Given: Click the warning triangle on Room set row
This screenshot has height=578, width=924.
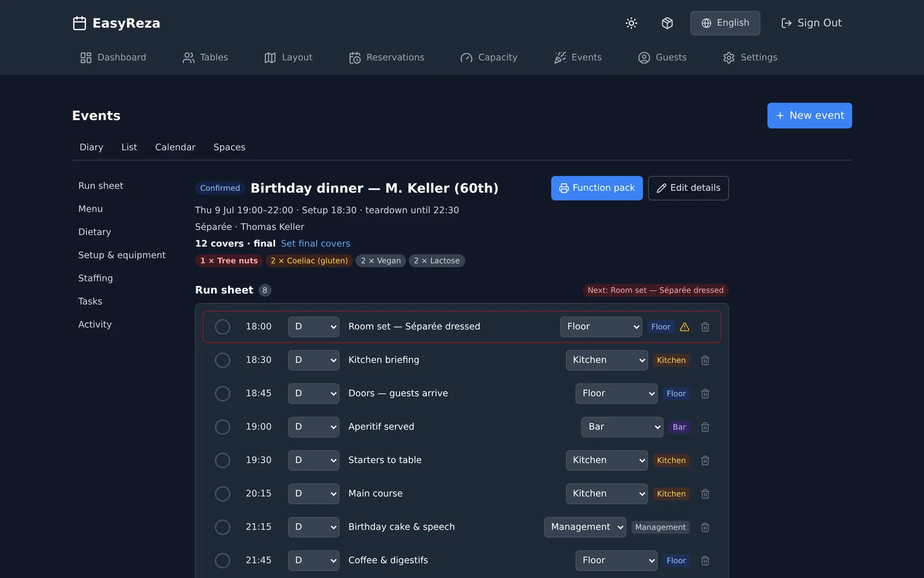Looking at the screenshot, I should tap(685, 327).
